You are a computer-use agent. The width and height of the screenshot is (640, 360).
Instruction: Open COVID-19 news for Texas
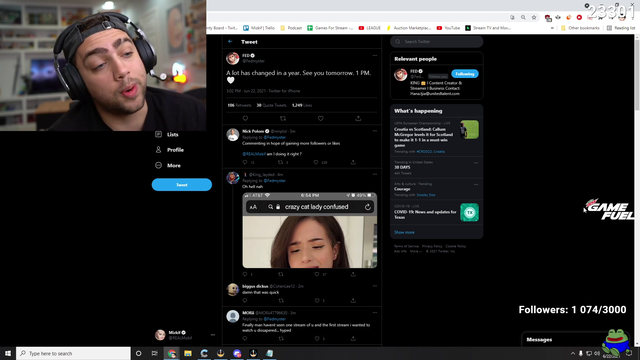click(x=436, y=213)
